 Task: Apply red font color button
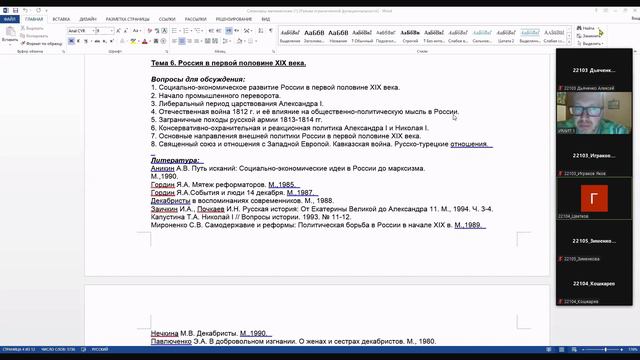tap(145, 41)
